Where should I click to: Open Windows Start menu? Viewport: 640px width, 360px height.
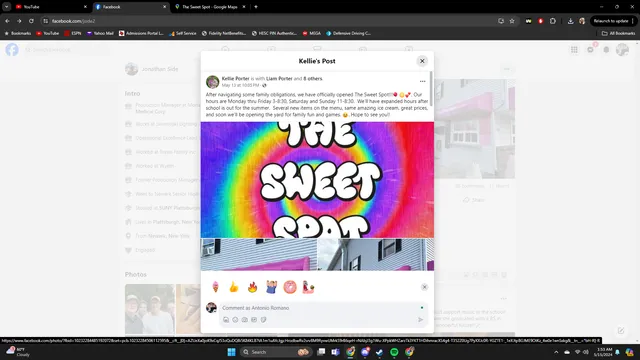(x=231, y=352)
